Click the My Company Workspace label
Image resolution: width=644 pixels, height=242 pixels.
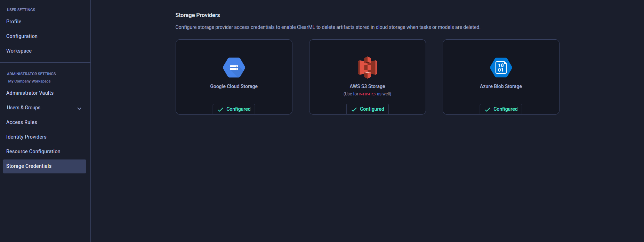(x=29, y=81)
